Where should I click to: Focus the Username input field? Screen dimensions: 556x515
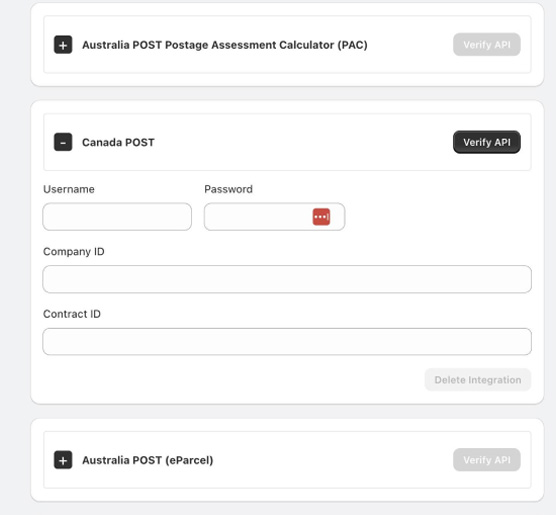coord(117,217)
